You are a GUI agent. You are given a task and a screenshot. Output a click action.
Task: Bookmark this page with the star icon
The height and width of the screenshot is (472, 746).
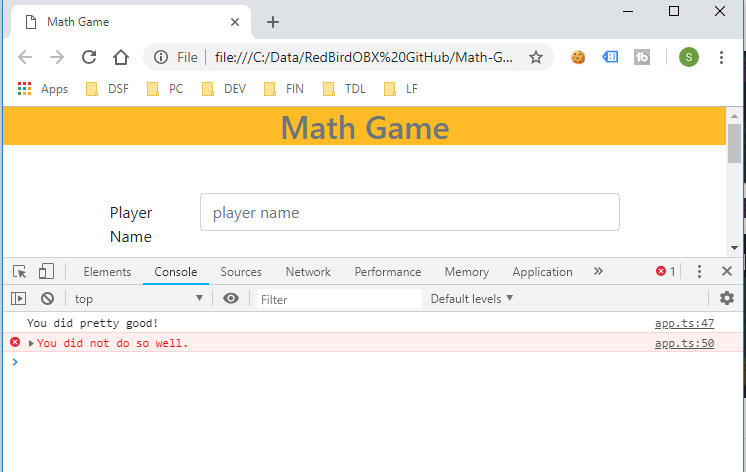[536, 57]
